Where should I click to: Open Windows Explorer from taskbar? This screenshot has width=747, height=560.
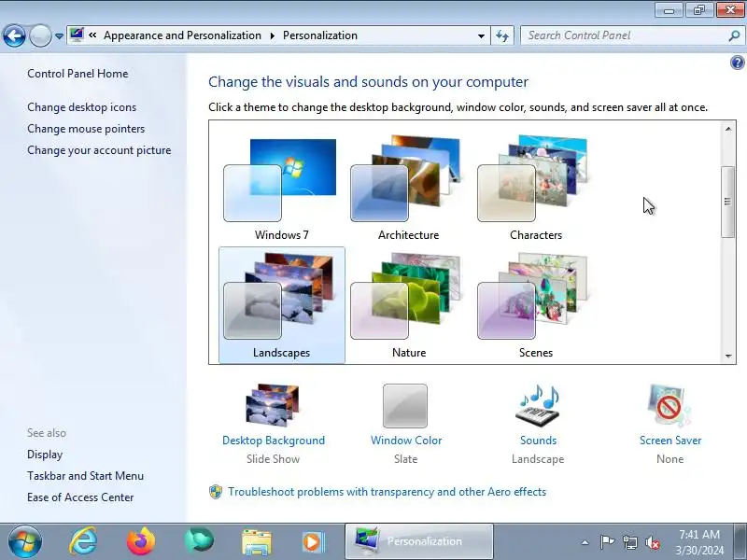(x=257, y=541)
